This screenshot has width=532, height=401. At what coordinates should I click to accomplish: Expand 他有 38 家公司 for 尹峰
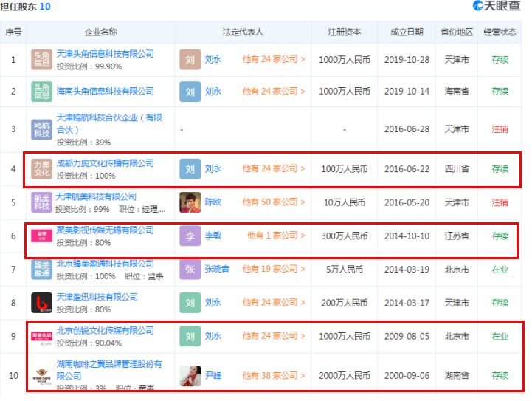coord(274,375)
